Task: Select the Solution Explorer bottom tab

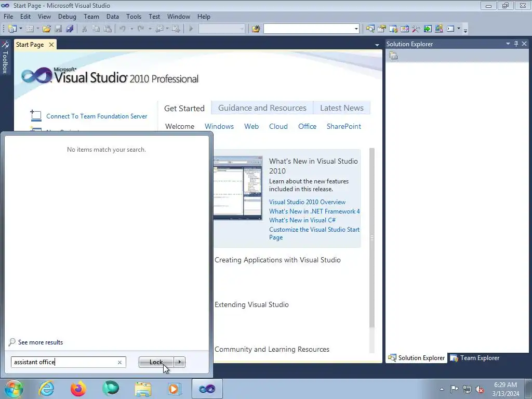Action: 417,358
